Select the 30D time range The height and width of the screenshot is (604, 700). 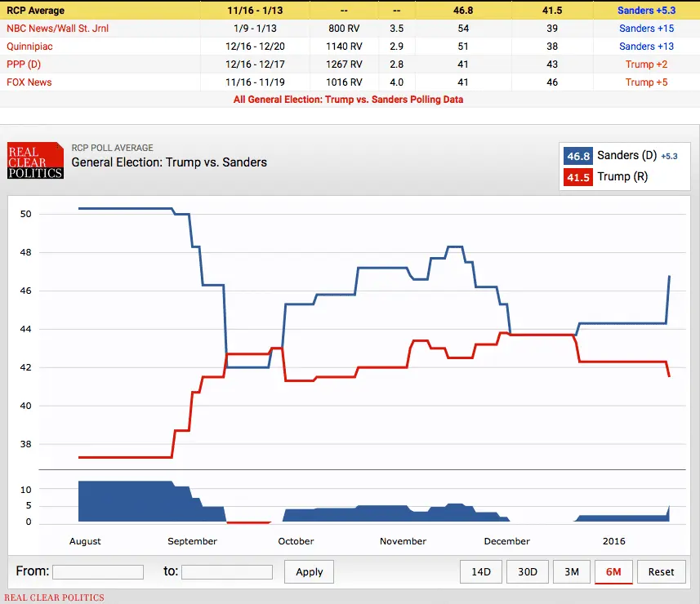pyautogui.click(x=527, y=571)
